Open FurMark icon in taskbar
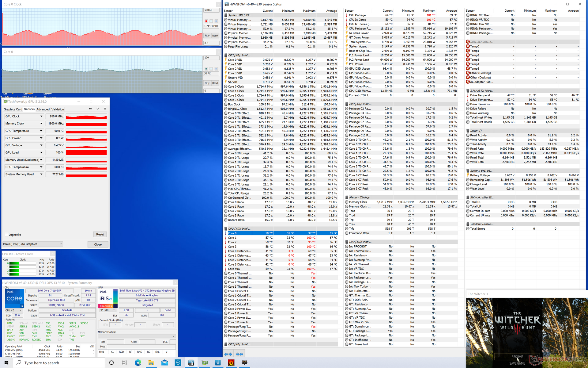588x368 pixels. (231, 363)
